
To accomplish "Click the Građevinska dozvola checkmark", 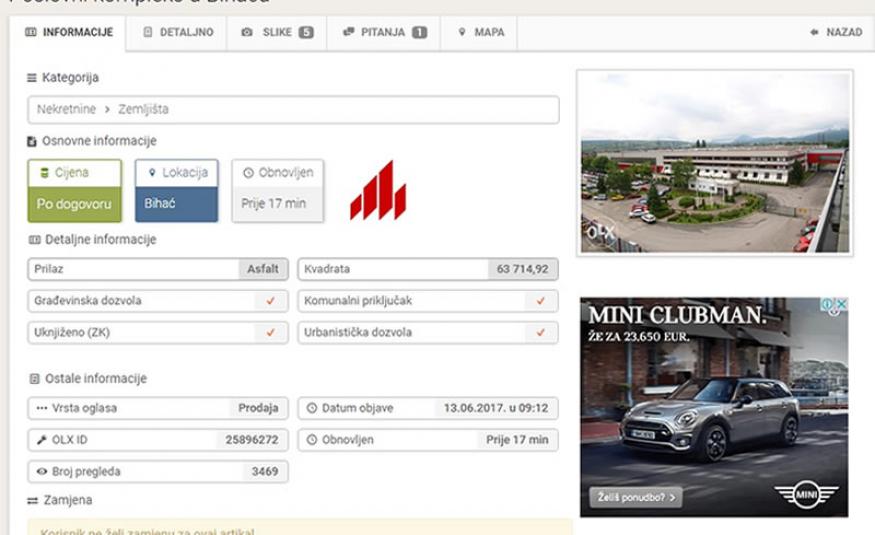I will (270, 300).
